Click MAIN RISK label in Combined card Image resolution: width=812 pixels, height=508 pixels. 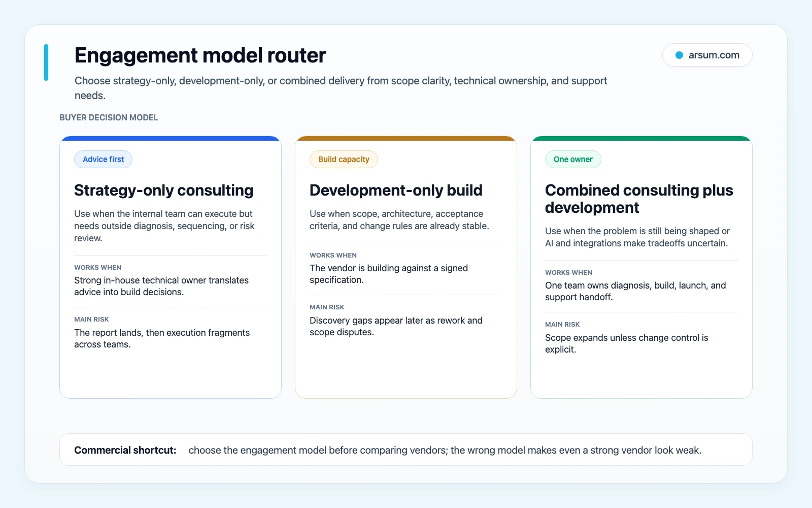562,324
